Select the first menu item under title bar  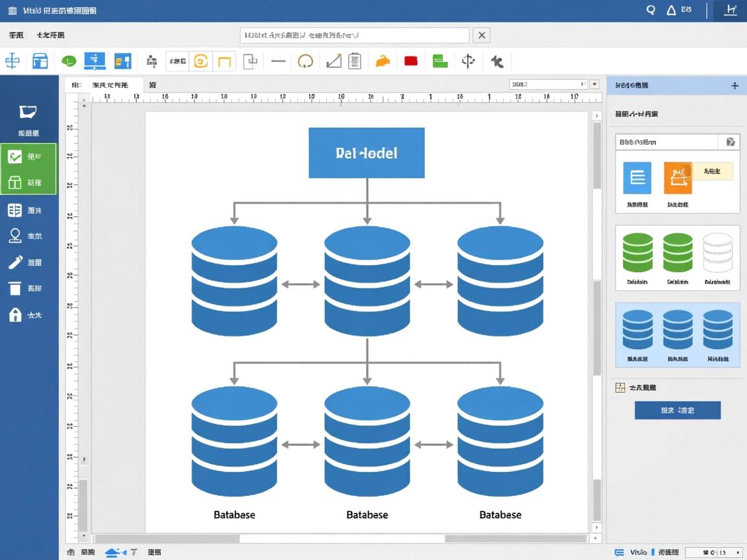pos(16,35)
